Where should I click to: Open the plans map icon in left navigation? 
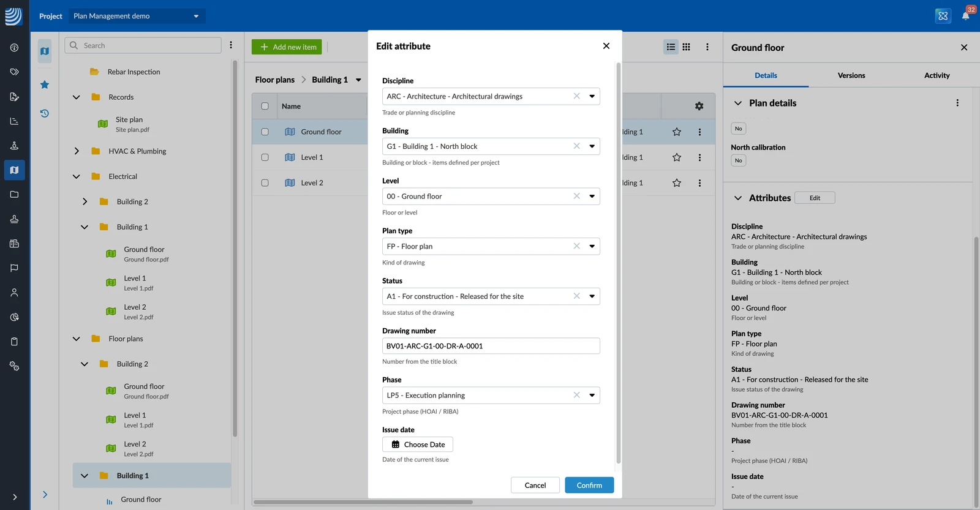(x=15, y=170)
